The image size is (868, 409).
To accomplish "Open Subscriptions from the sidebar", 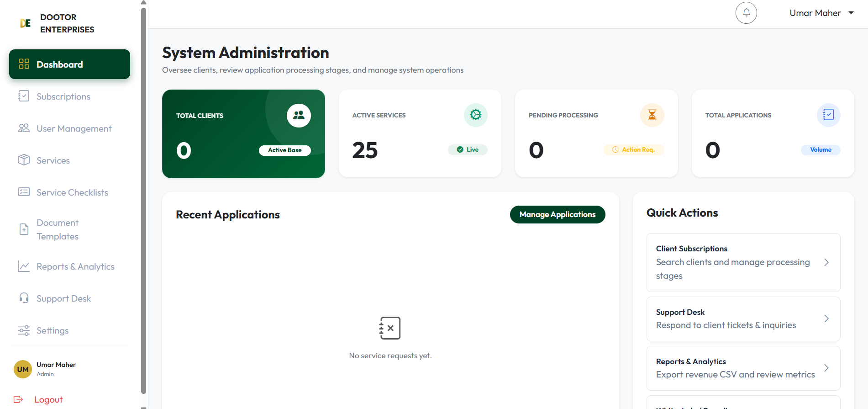I will click(x=69, y=96).
